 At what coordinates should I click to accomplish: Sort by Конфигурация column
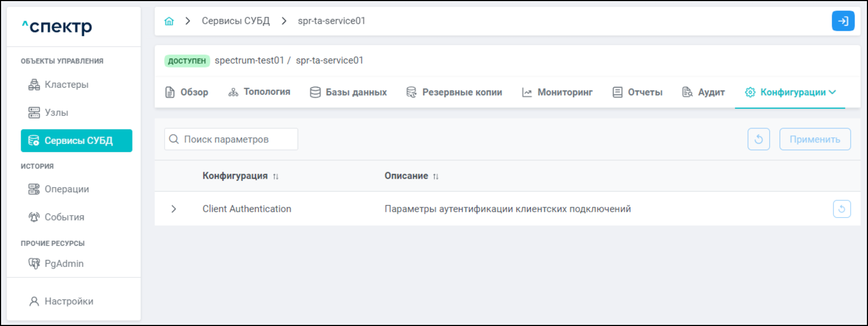(x=275, y=177)
